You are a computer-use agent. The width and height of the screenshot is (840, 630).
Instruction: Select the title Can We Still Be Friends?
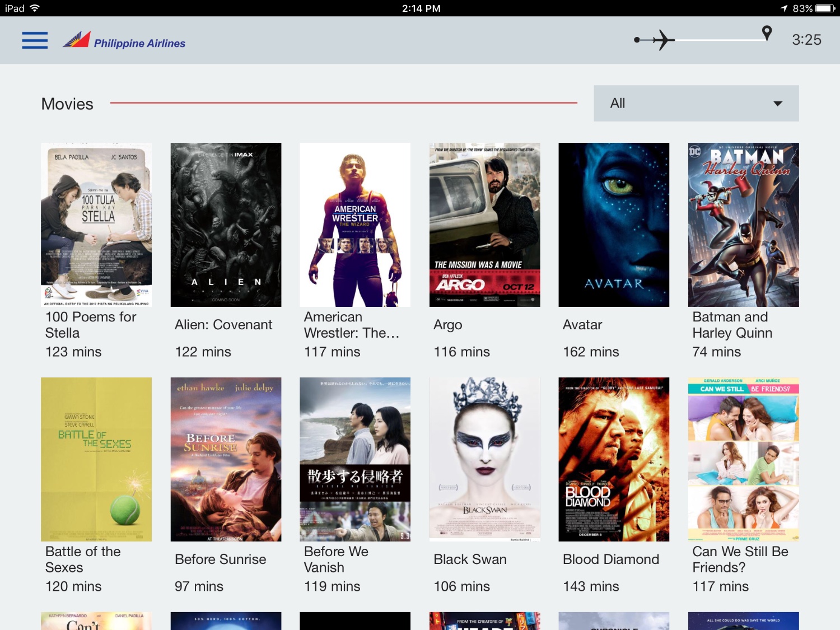(740, 559)
